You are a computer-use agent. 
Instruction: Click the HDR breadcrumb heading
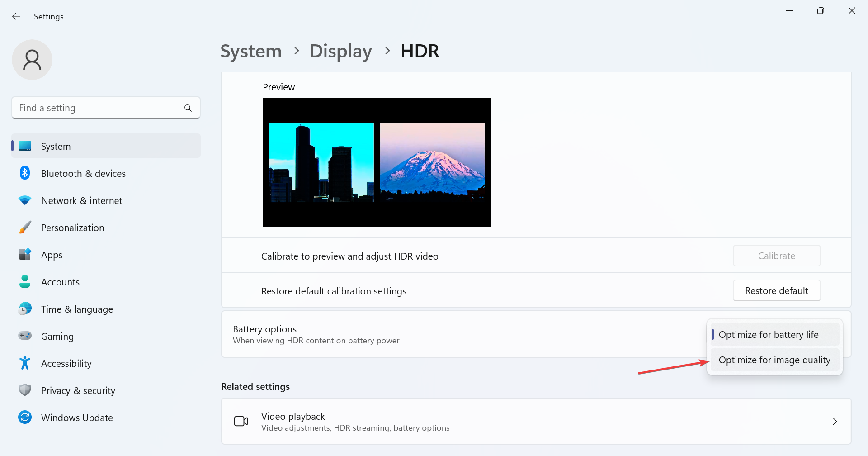[420, 51]
